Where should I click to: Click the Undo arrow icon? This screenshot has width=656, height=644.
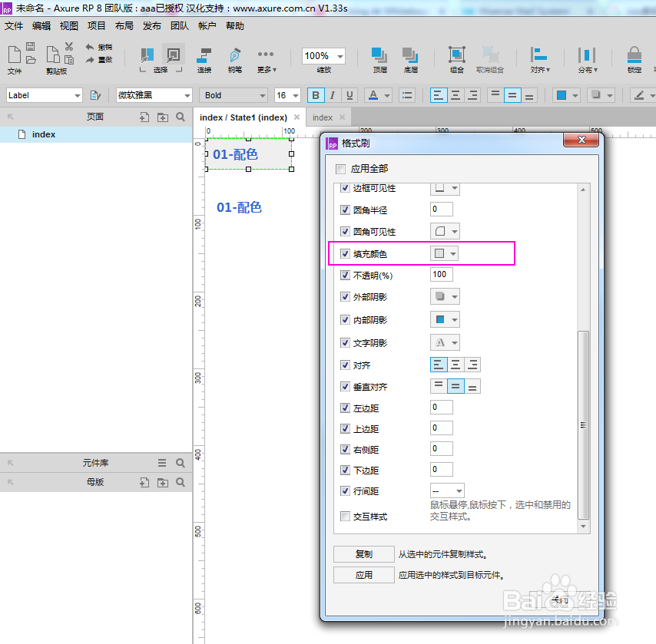(x=90, y=47)
